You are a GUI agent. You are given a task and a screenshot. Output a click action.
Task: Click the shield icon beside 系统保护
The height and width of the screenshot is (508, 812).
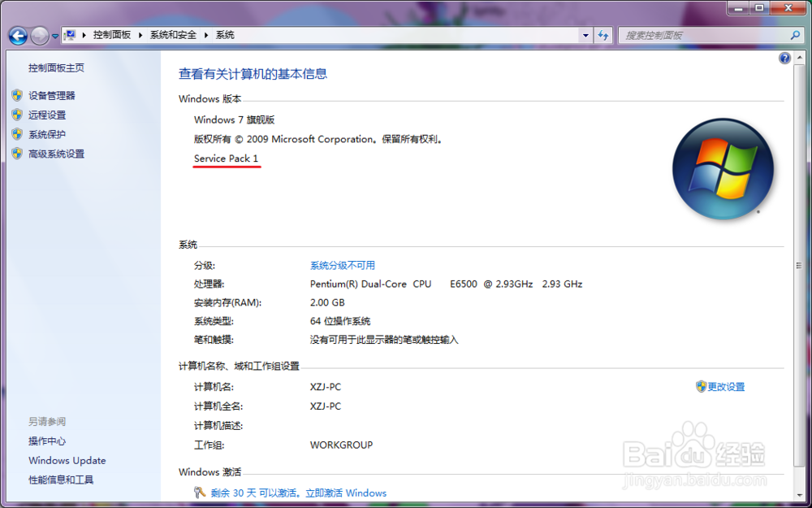coord(17,134)
